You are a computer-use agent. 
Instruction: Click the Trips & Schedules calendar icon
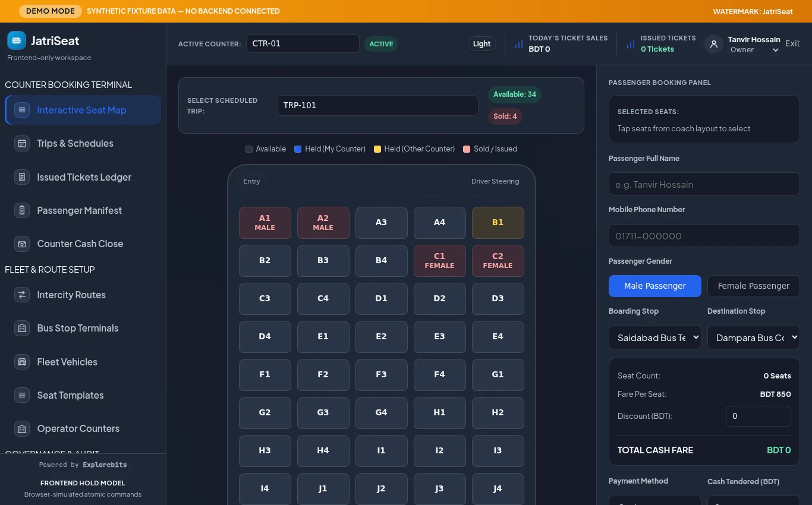pos(22,143)
